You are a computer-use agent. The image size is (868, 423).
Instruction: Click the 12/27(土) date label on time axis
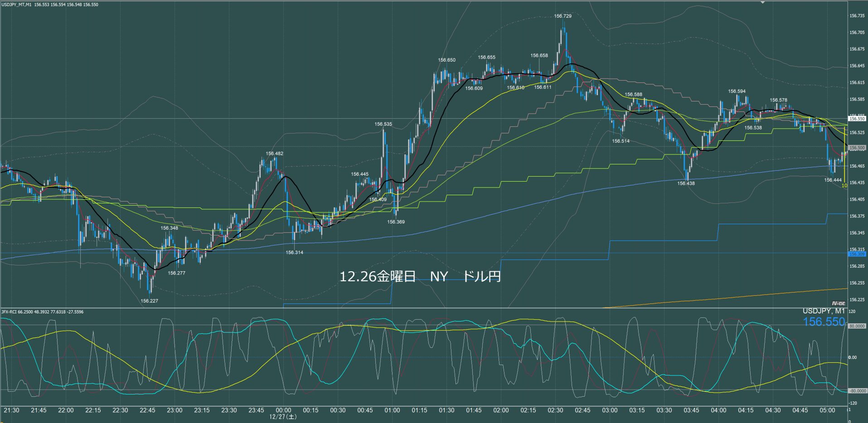283,417
